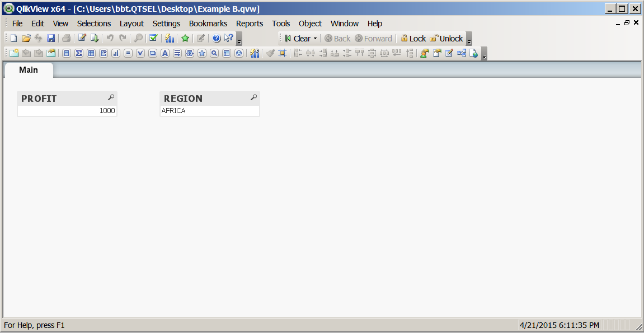644x333 pixels.
Task: Create a Table Box grid icon
Action: 91,53
